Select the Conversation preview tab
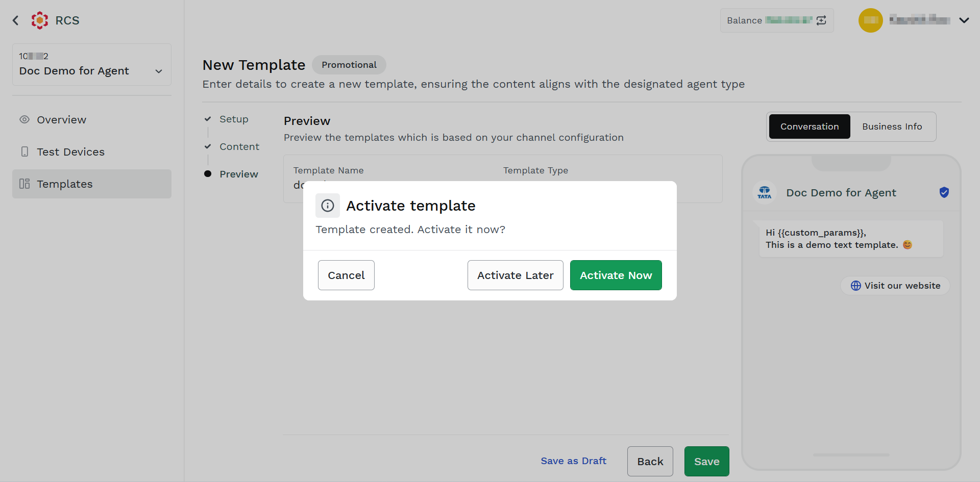 [x=810, y=126]
